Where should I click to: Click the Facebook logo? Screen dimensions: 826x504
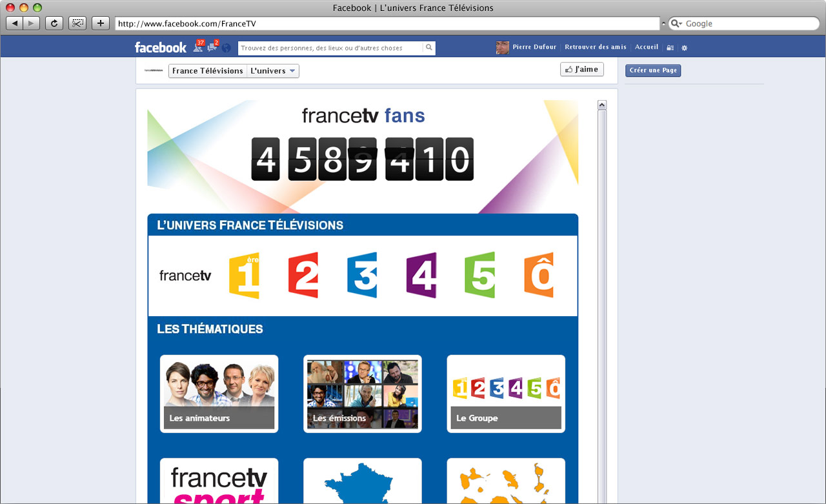click(160, 47)
